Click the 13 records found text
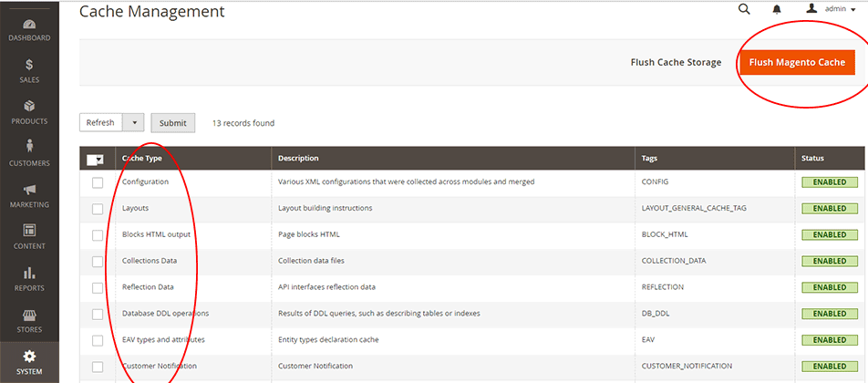Image resolution: width=868 pixels, height=383 pixels. (x=243, y=123)
